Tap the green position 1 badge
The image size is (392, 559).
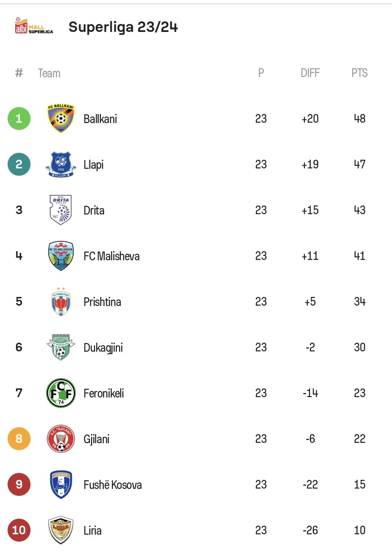[19, 119]
